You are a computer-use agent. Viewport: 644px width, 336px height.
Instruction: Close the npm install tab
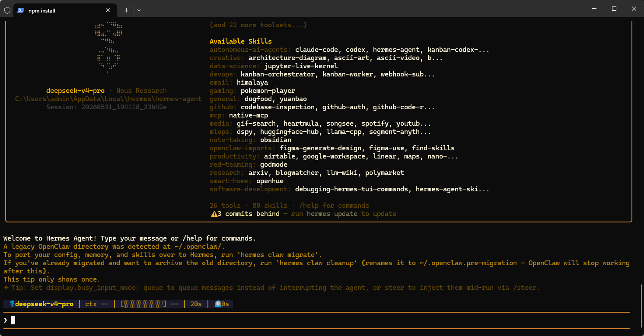click(x=108, y=10)
